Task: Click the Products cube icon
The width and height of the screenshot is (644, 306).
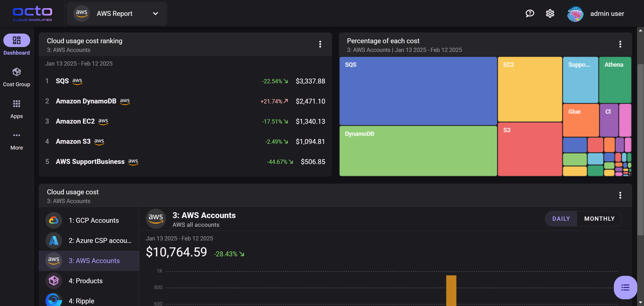Action: (x=54, y=281)
